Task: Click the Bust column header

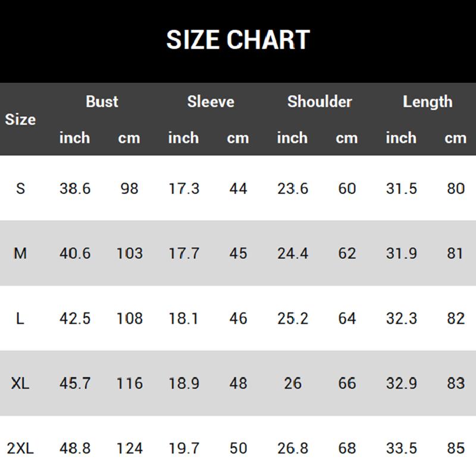Action: (x=102, y=102)
